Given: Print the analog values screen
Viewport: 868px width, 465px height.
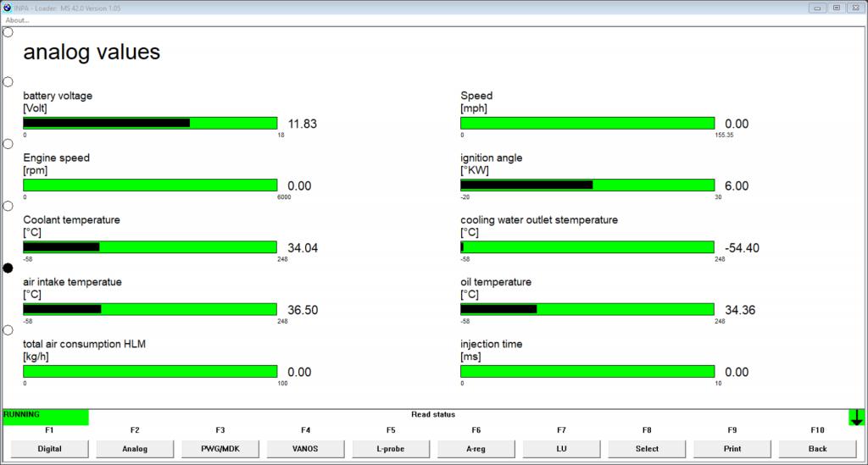Looking at the screenshot, I should point(732,449).
